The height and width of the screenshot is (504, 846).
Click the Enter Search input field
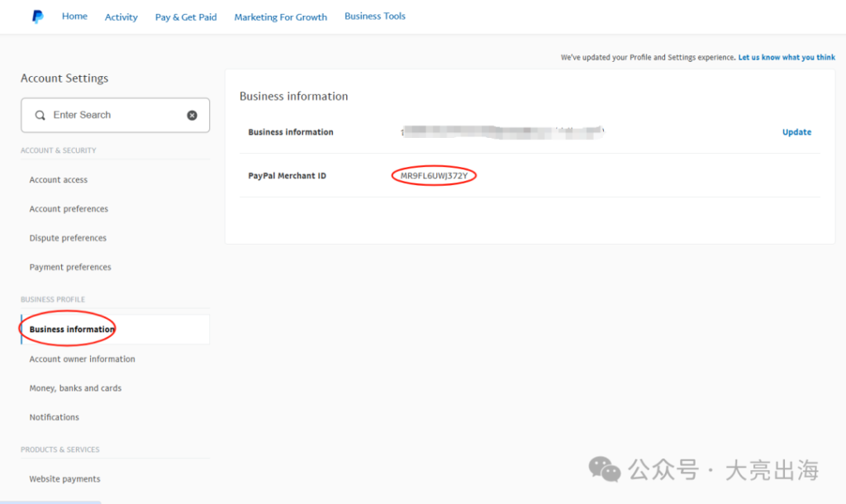pyautogui.click(x=116, y=115)
